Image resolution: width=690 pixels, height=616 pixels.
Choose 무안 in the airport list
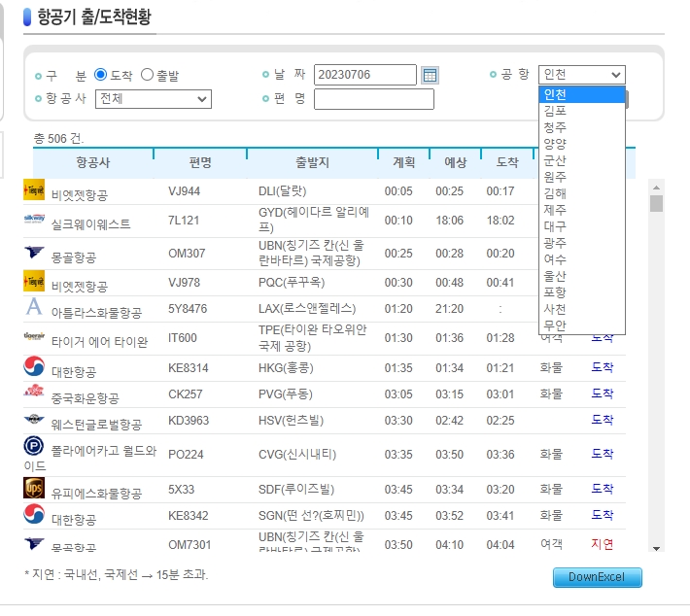[x=582, y=325]
